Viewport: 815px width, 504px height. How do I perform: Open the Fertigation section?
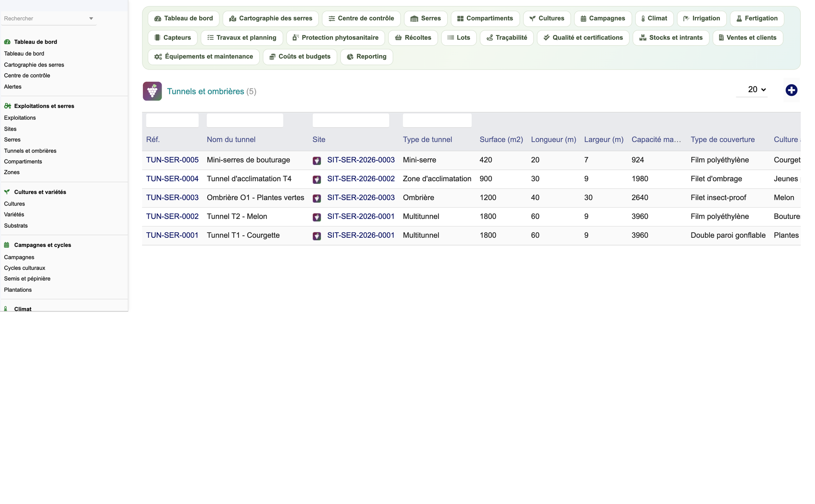click(x=757, y=18)
